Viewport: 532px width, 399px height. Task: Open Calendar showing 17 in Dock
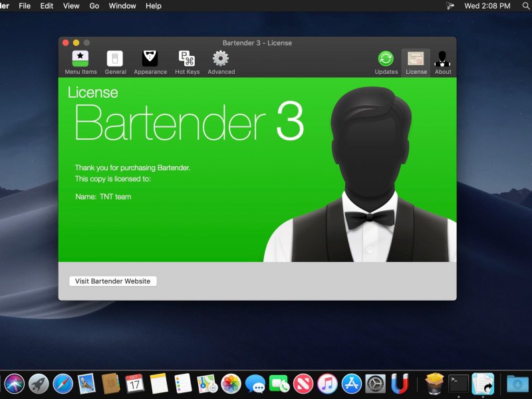135,384
